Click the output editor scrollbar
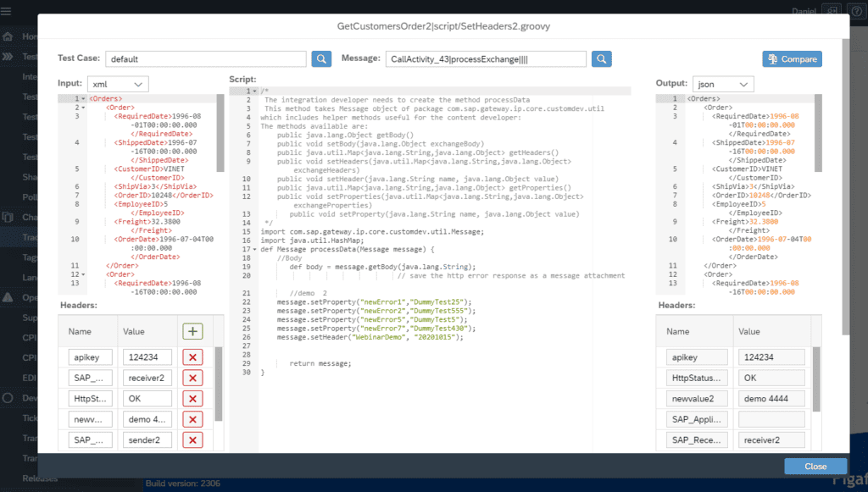Viewport: 868px width, 492px height. 818,133
